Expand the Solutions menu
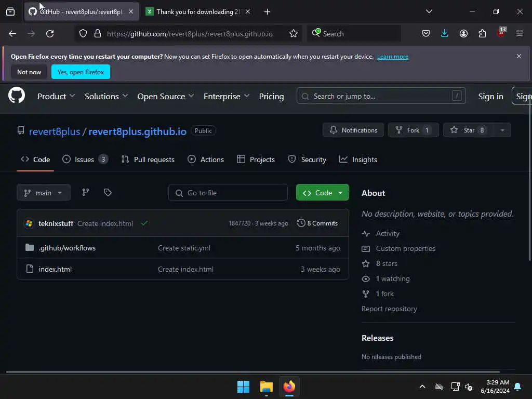The width and height of the screenshot is (532, 399). click(x=106, y=96)
